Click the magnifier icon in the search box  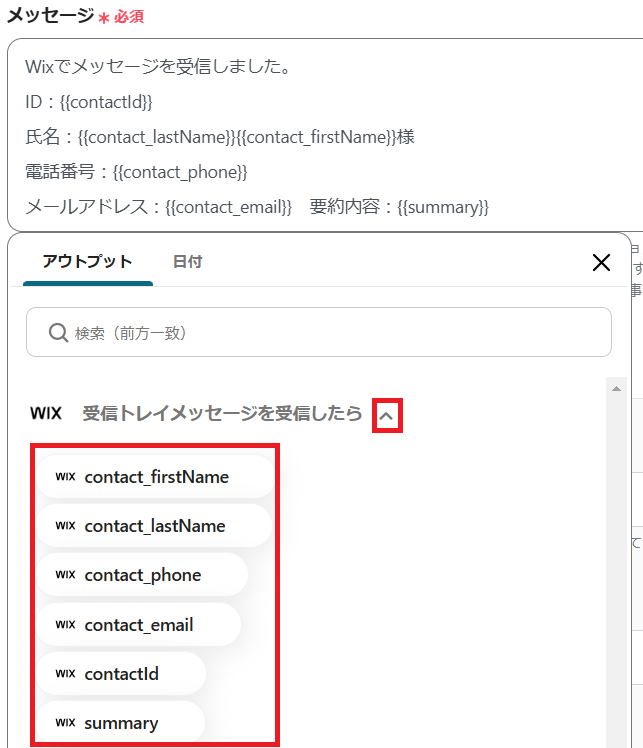point(59,332)
